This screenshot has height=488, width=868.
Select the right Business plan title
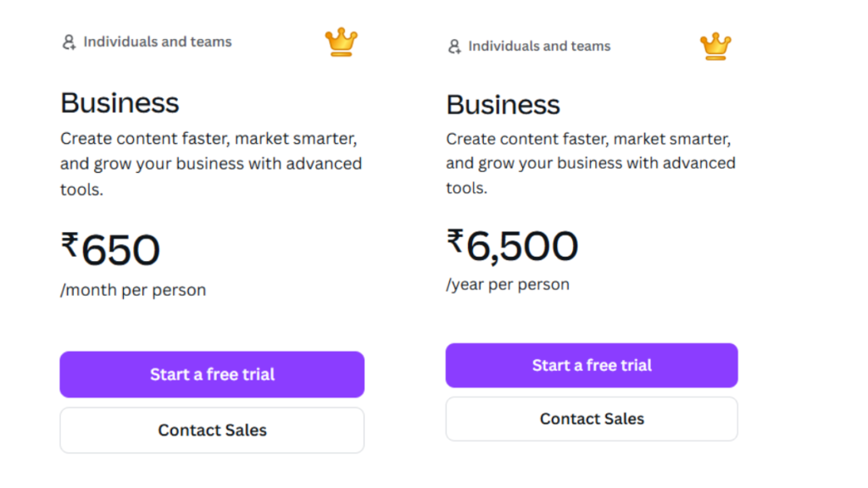[503, 105]
